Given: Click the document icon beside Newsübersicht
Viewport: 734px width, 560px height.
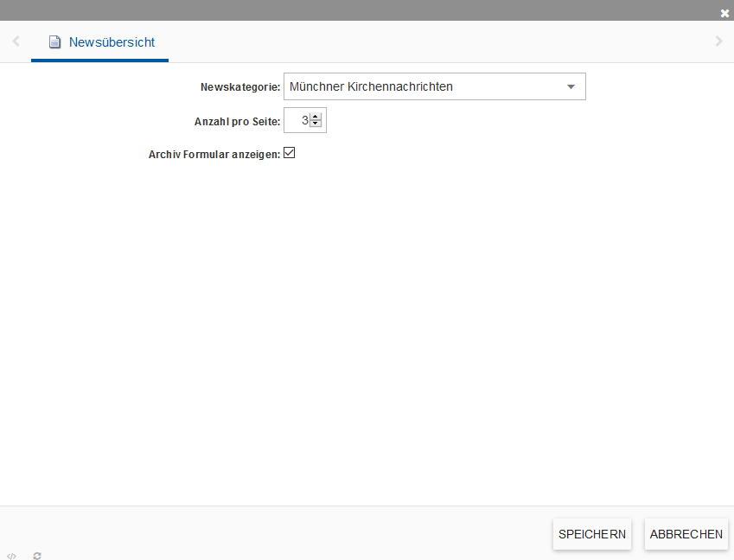Looking at the screenshot, I should click(55, 42).
